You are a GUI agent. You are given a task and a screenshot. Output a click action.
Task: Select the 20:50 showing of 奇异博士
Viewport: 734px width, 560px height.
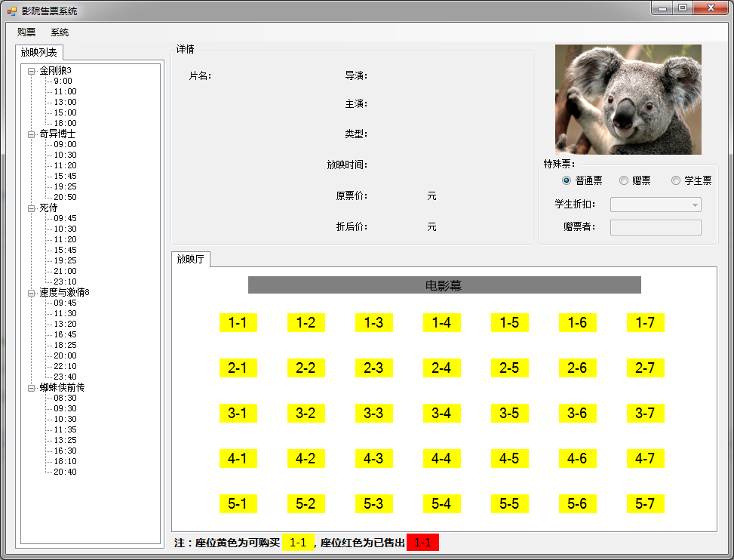[x=65, y=197]
